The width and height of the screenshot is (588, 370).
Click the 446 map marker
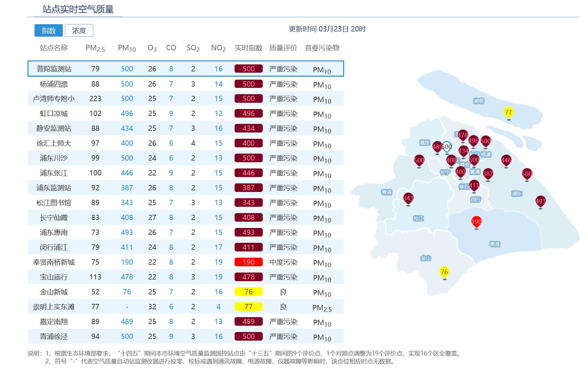click(x=506, y=160)
